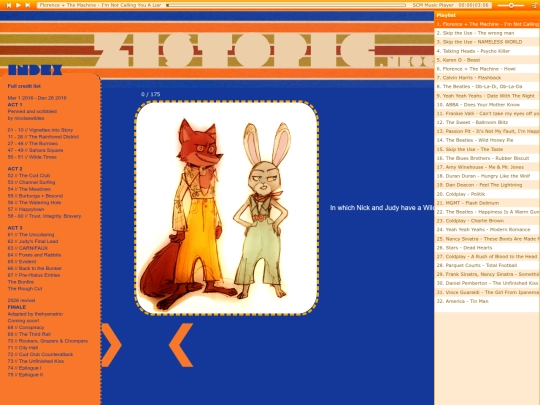Play 'The Sweet - Ballroom Blitz'
540x405 pixels.
(x=487, y=122)
